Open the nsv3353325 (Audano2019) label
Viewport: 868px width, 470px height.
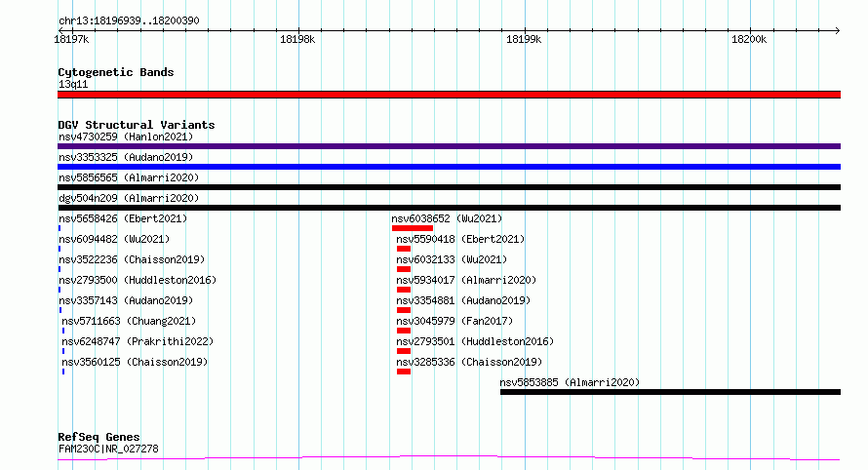point(126,157)
